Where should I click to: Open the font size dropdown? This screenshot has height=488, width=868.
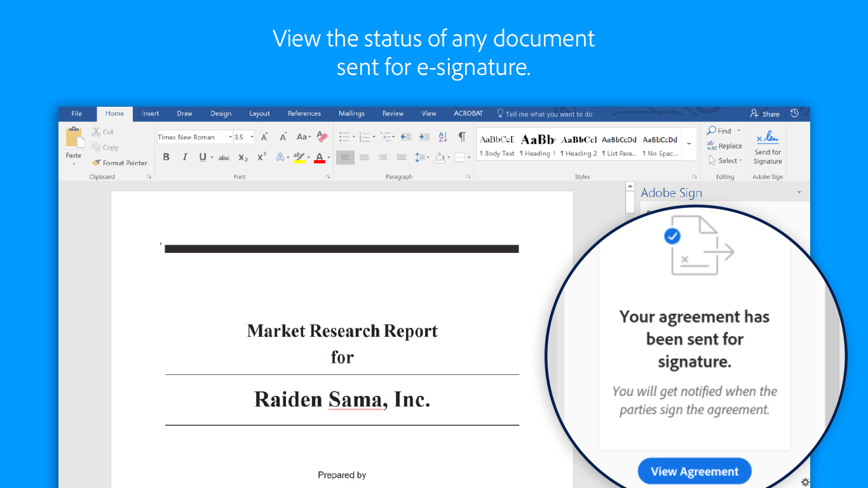[x=252, y=137]
